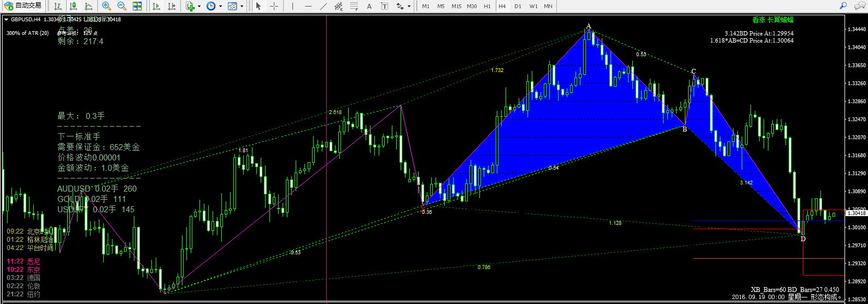The height and width of the screenshot is (304, 868).
Task: Tile chart windows with the grid icon
Action: 137,6
